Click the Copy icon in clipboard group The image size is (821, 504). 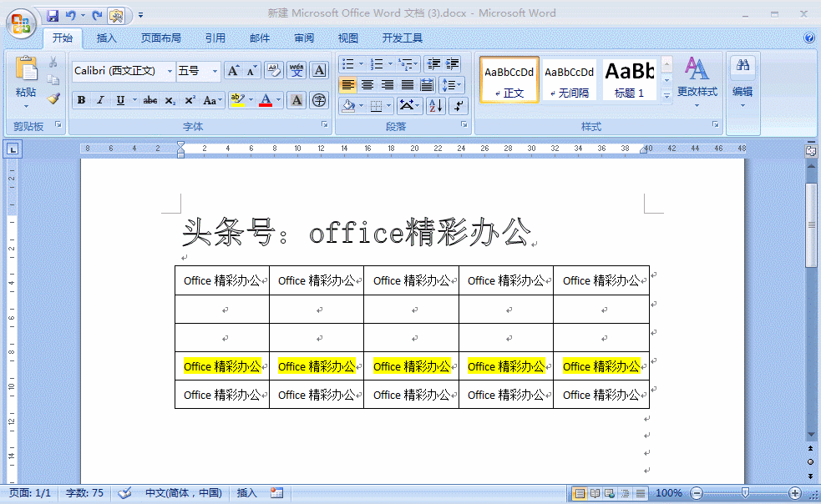point(53,79)
